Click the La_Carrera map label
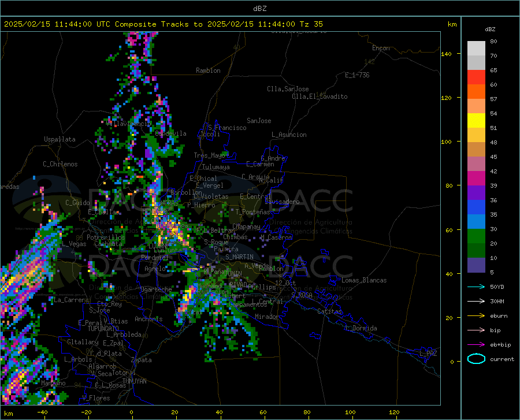Screen dimensions: 520x420 point(71,300)
